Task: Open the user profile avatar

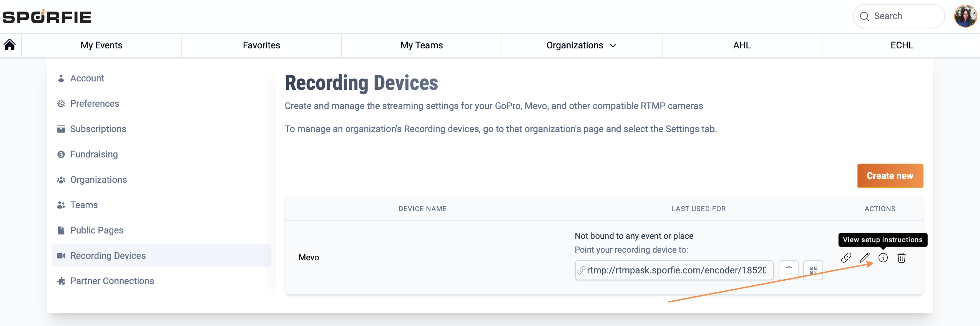Action: point(965,16)
